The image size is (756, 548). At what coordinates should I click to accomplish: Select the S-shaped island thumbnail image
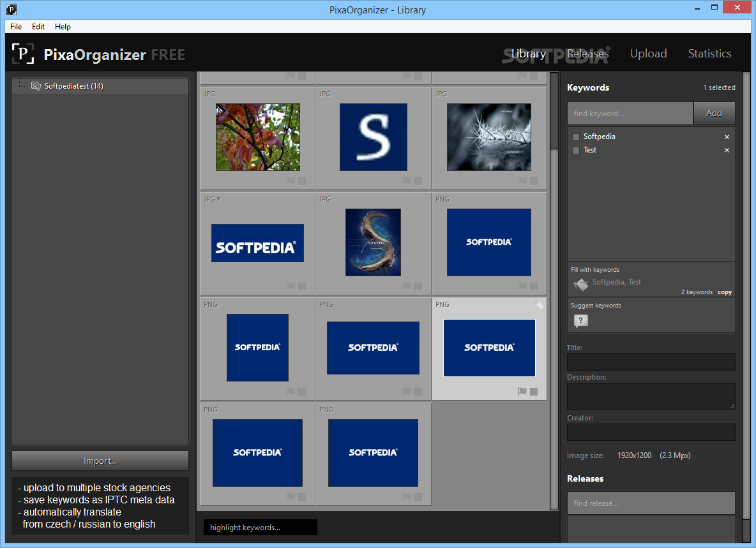click(x=373, y=242)
